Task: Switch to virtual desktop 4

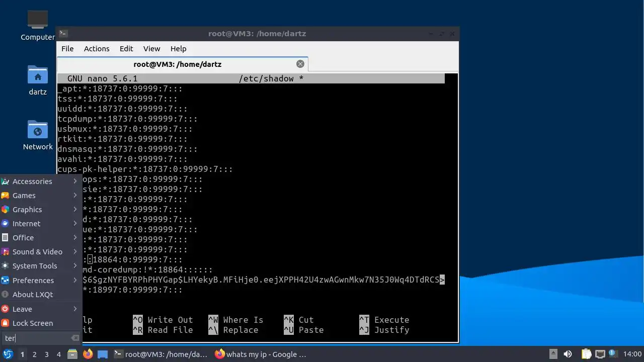Action: 58,354
